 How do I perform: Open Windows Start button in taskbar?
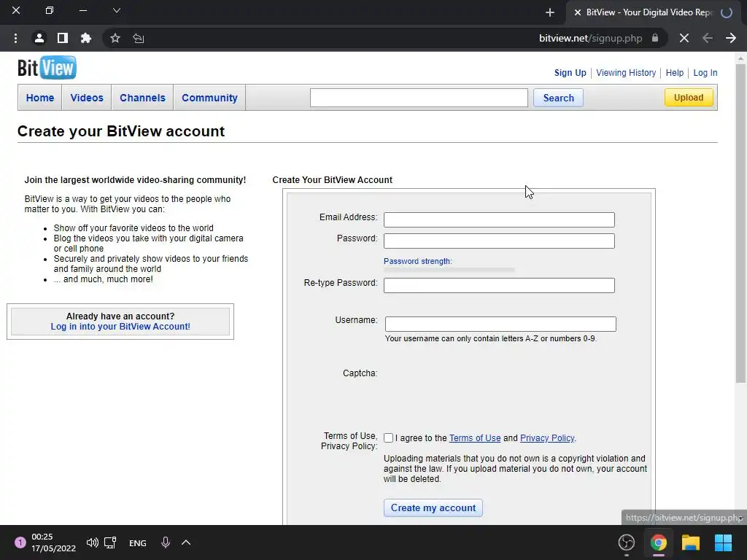click(x=723, y=542)
